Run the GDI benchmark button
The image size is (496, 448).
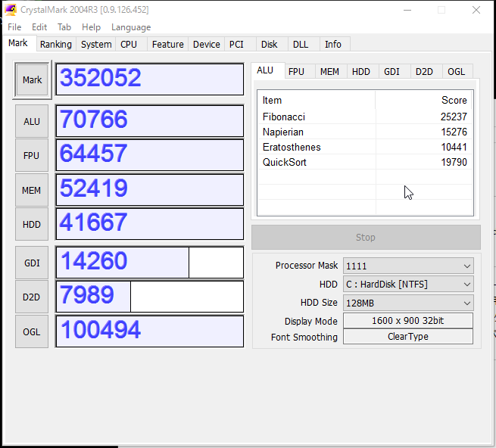[x=32, y=263]
